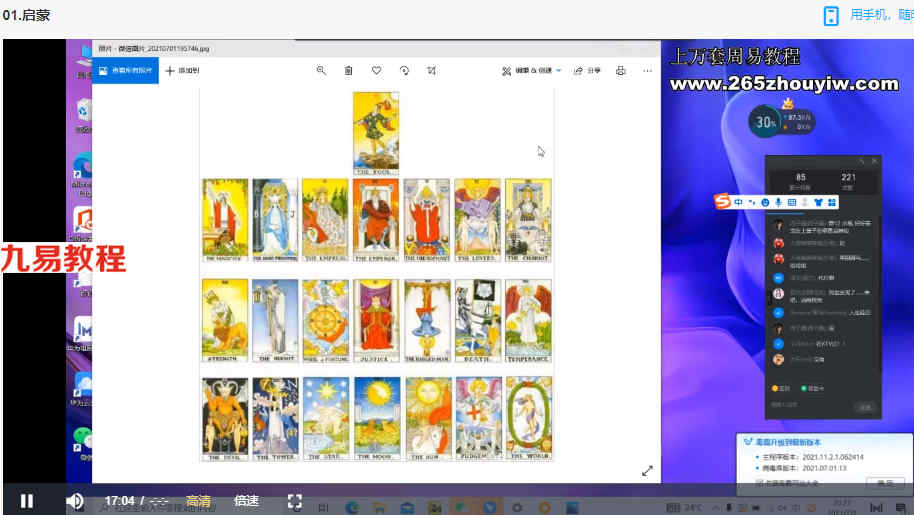Click the Add to button with plus

click(182, 70)
